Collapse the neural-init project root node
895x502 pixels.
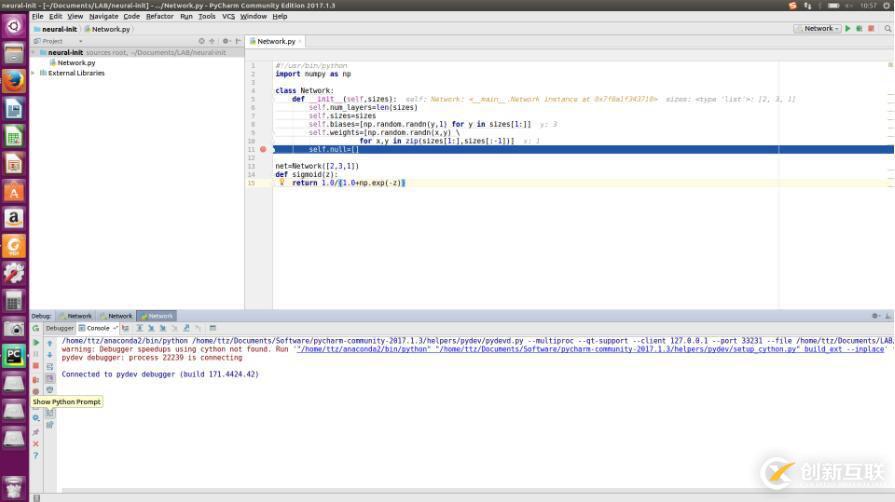[33, 52]
